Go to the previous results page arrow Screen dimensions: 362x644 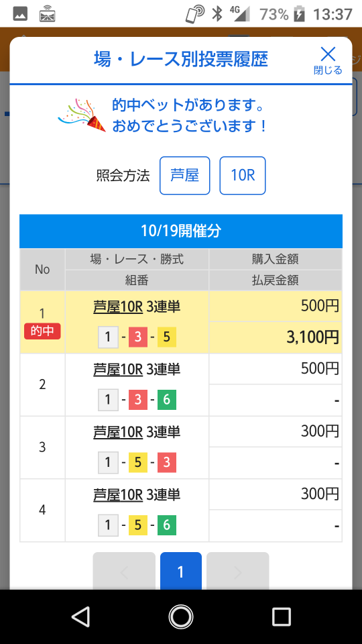[124, 572]
